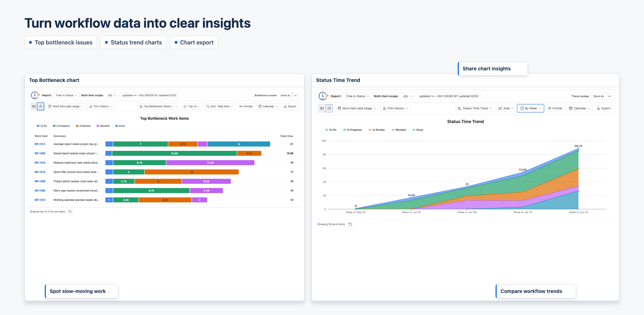Toggle Done series in Trend chart legend
The width and height of the screenshot is (644, 315).
(x=418, y=130)
